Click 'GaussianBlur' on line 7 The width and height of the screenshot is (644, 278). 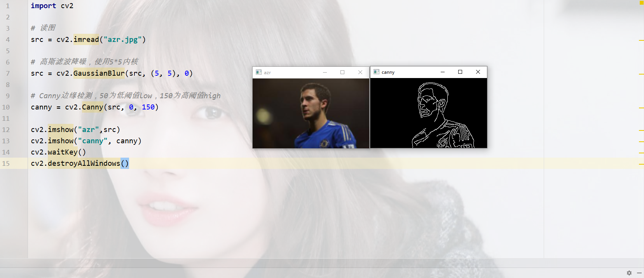click(99, 73)
